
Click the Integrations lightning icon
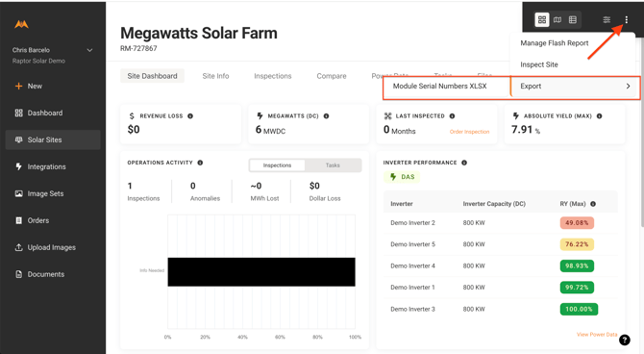[x=18, y=166]
